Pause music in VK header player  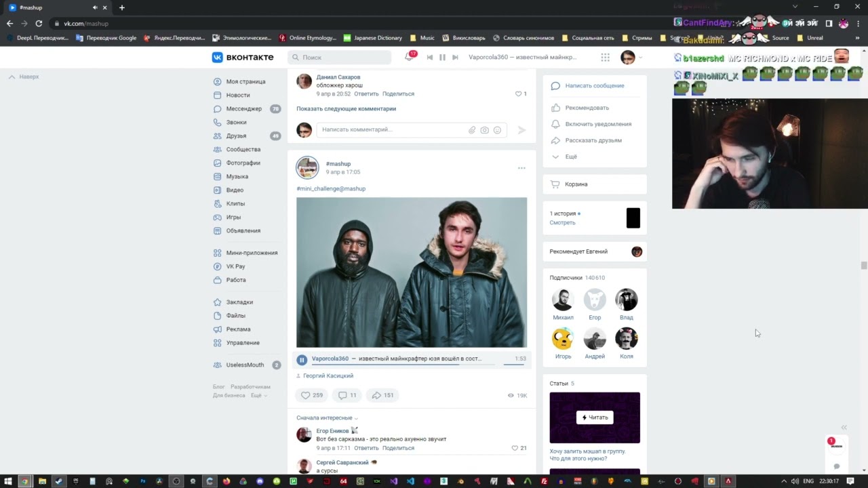point(442,58)
